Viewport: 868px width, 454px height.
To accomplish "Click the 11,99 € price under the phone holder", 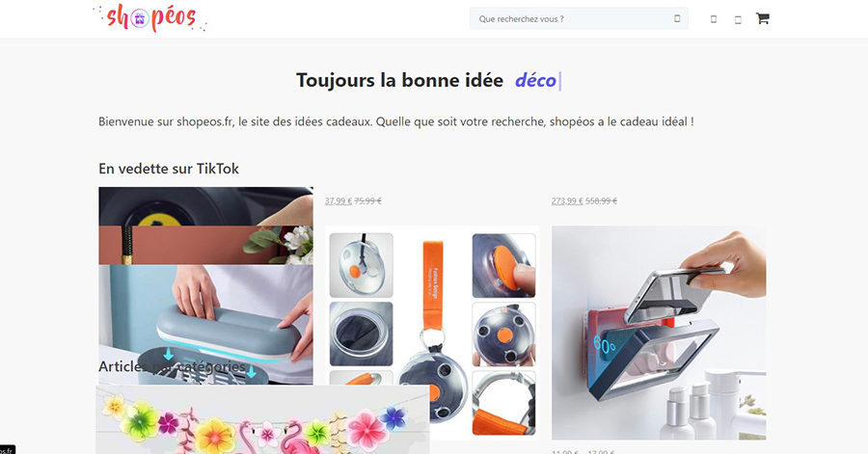I will click(x=565, y=452).
